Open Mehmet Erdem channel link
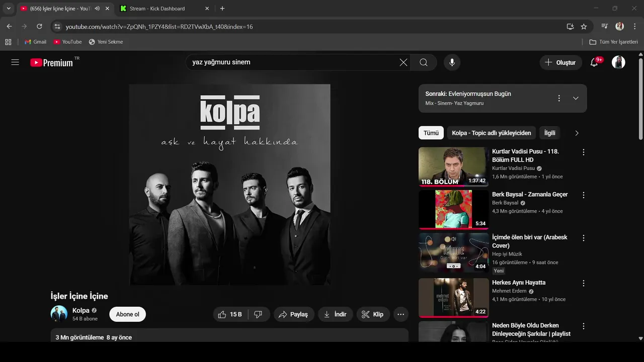Image resolution: width=644 pixels, height=362 pixels. pos(509,291)
